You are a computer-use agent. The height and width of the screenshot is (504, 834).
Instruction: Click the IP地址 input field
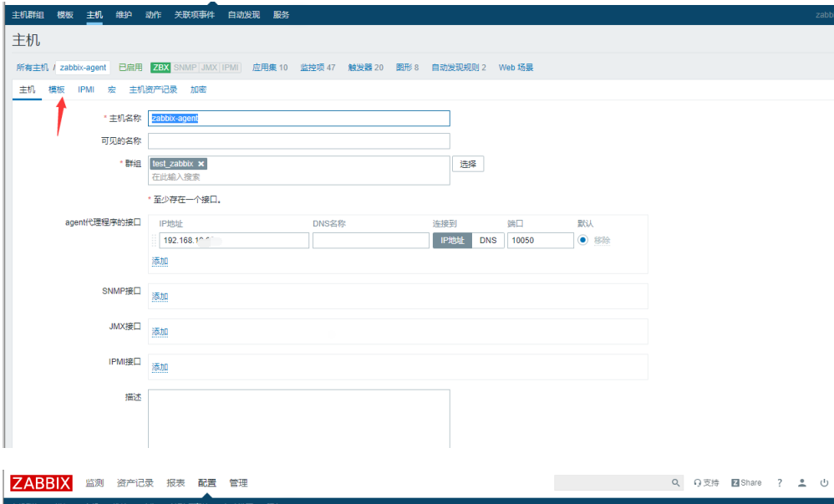(234, 241)
